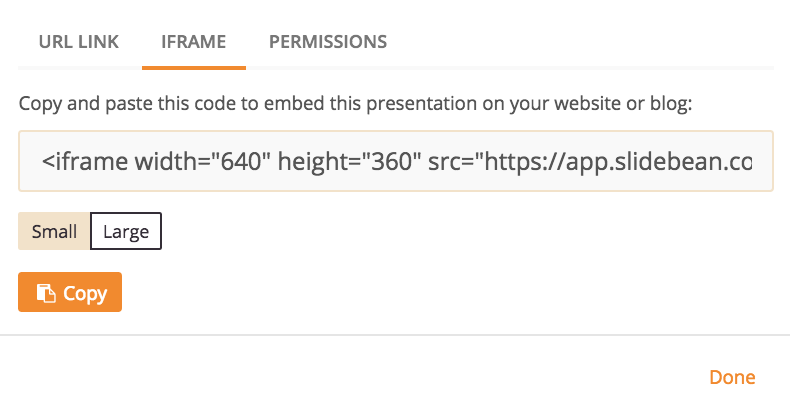790x410 pixels.
Task: Click the height="360" portion of code
Action: [349, 163]
